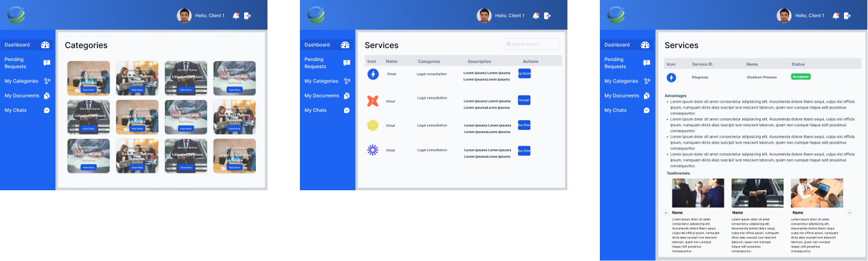868x261 pixels.
Task: Click right arrow of testimonials carousel
Action: point(850,212)
